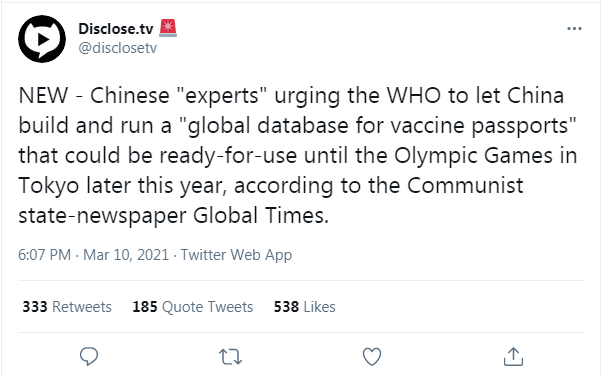Click the Twitter Web App source link
610x377 pixels.
236,255
